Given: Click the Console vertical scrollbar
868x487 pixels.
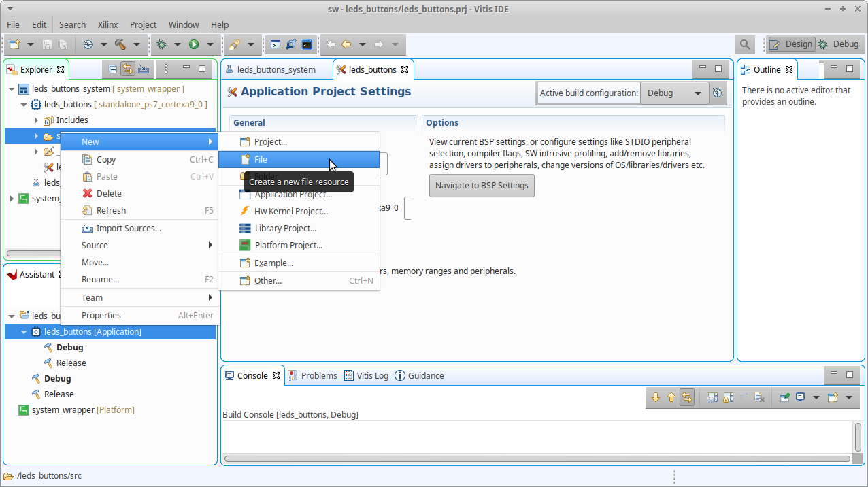Looking at the screenshot, I should pyautogui.click(x=858, y=437).
